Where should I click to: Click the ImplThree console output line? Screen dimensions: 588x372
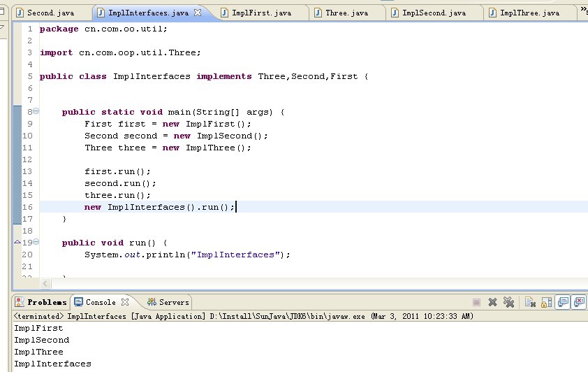[38, 352]
